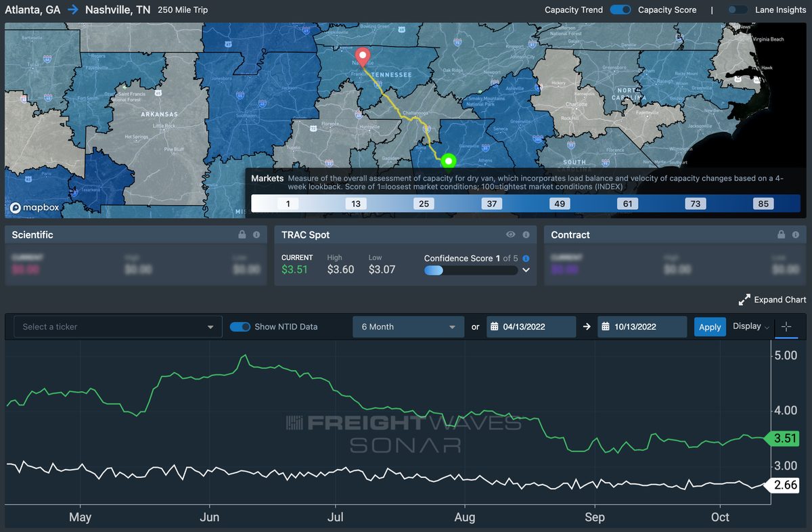Click legend value 85 on capacity scale
The width and height of the screenshot is (812, 532).
pyautogui.click(x=763, y=204)
